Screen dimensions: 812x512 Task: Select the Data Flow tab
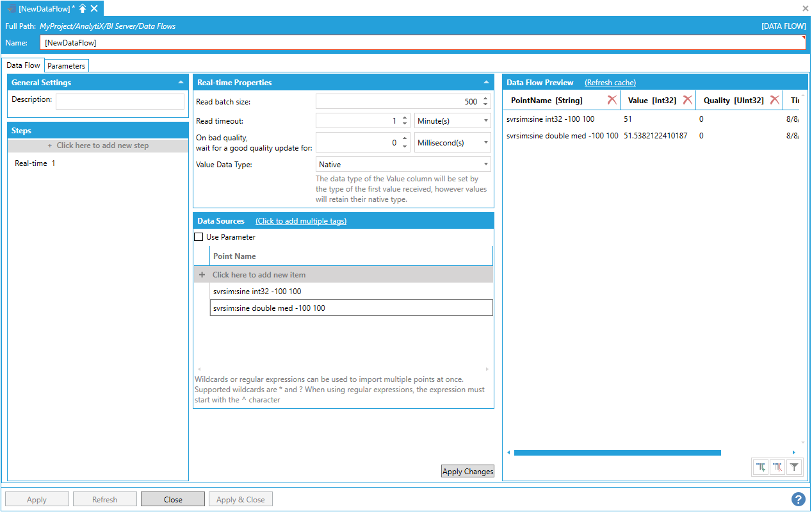click(23, 65)
